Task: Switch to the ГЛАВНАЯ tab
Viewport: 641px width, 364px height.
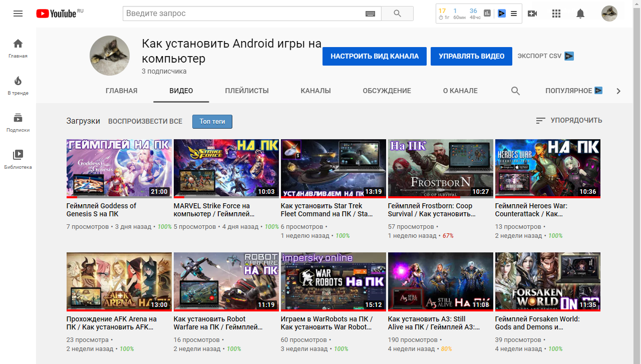Action: click(121, 91)
